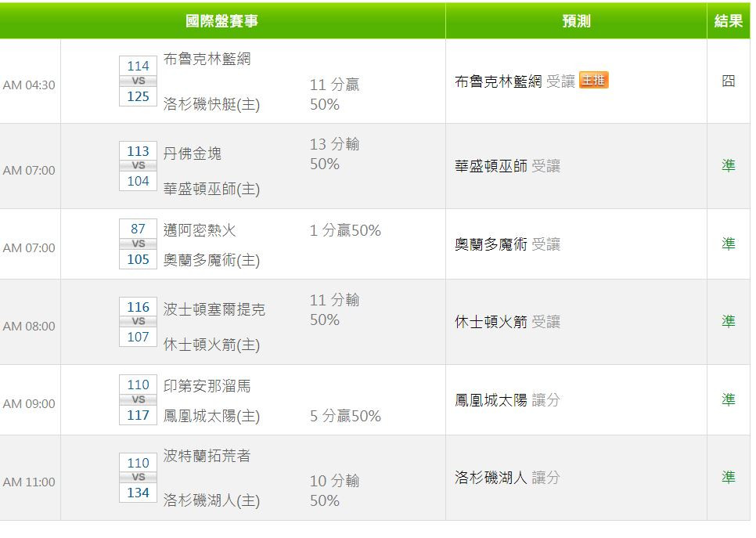Click the score 110 for Indiana
This screenshot has height=538, width=756.
tap(138, 385)
